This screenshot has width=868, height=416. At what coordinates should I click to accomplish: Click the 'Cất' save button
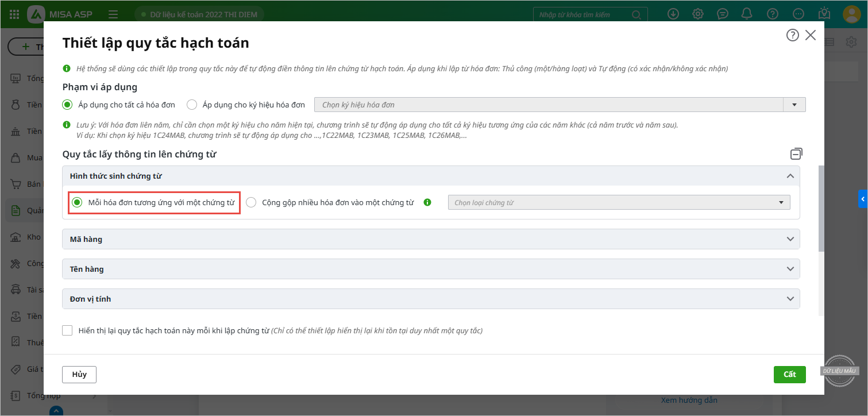tap(789, 374)
